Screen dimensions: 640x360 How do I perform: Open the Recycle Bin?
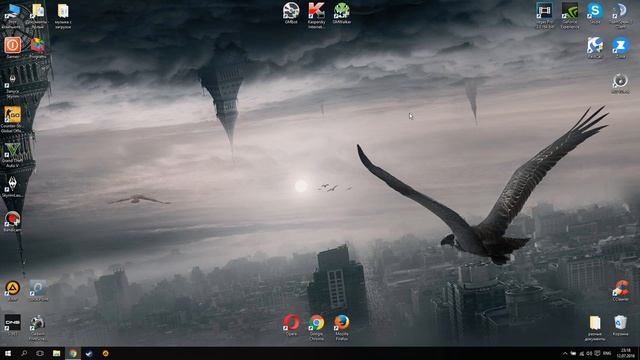click(620, 323)
